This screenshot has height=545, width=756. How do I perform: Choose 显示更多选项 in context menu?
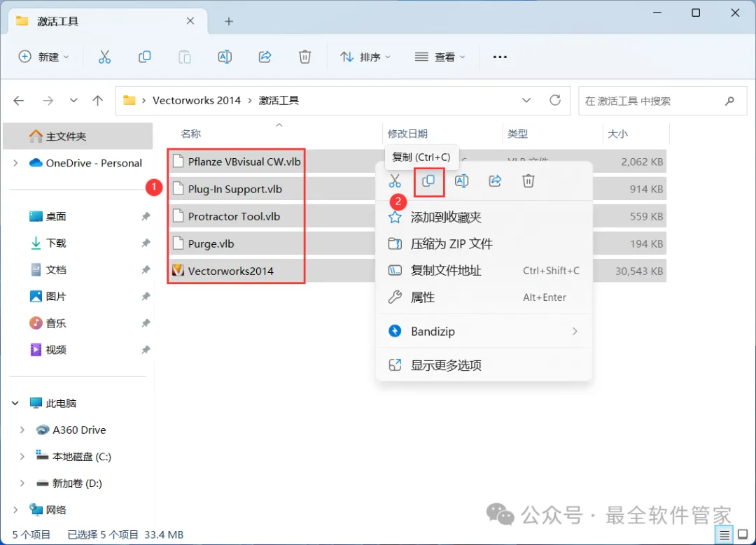pos(484,364)
